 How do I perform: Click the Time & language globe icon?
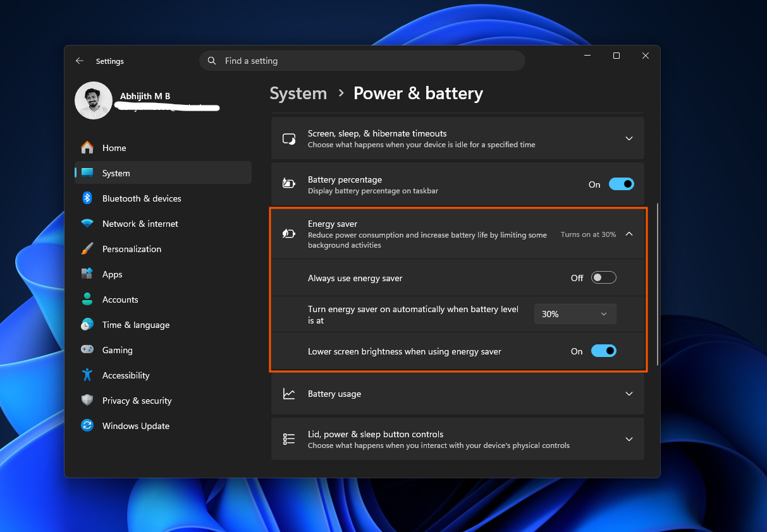tap(87, 325)
